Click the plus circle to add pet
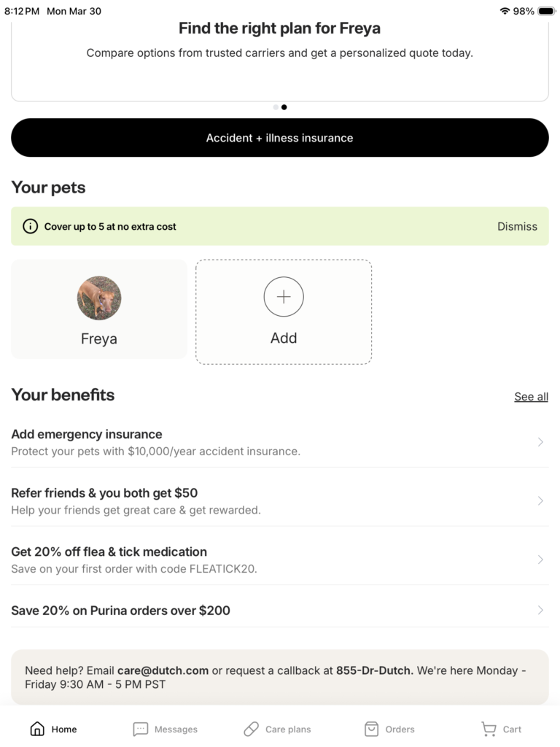The image size is (560, 747). click(284, 297)
